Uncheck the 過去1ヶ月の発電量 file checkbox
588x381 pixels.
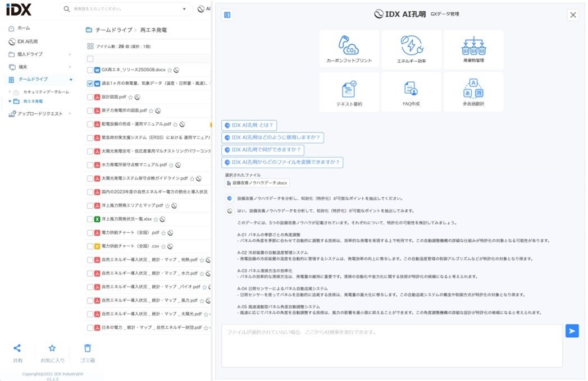pyautogui.click(x=90, y=84)
